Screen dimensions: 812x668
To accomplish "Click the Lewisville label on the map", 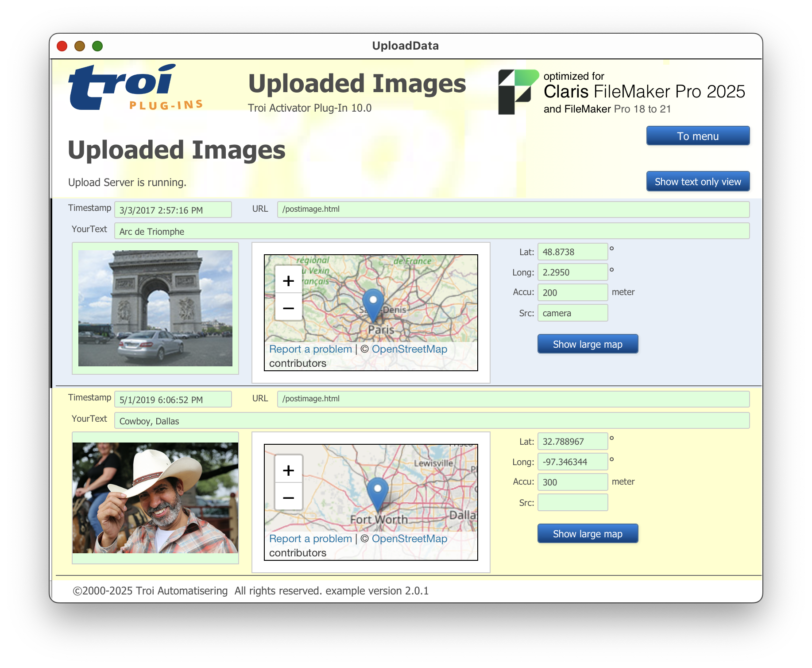I will pyautogui.click(x=433, y=463).
